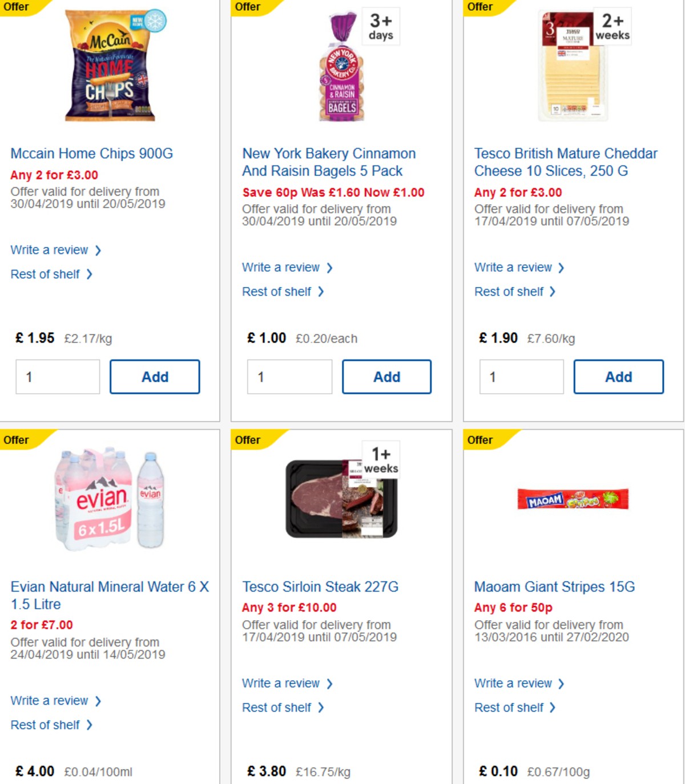
Task: Click the 3+ days freshness badge on bagels
Action: coord(380,26)
